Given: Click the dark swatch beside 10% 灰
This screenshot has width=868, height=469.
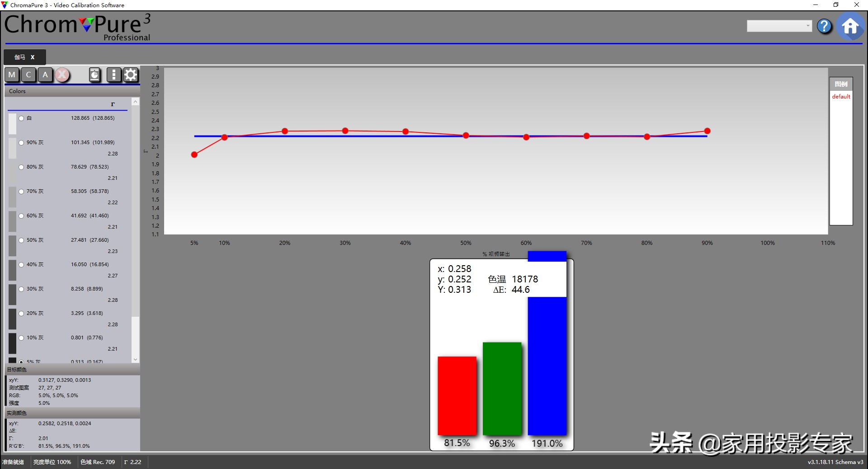Looking at the screenshot, I should [12, 343].
